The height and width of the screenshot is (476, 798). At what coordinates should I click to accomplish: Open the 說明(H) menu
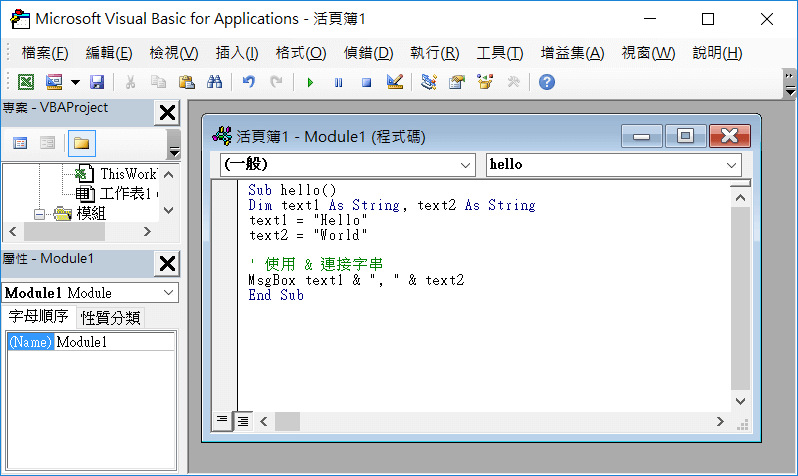[717, 53]
